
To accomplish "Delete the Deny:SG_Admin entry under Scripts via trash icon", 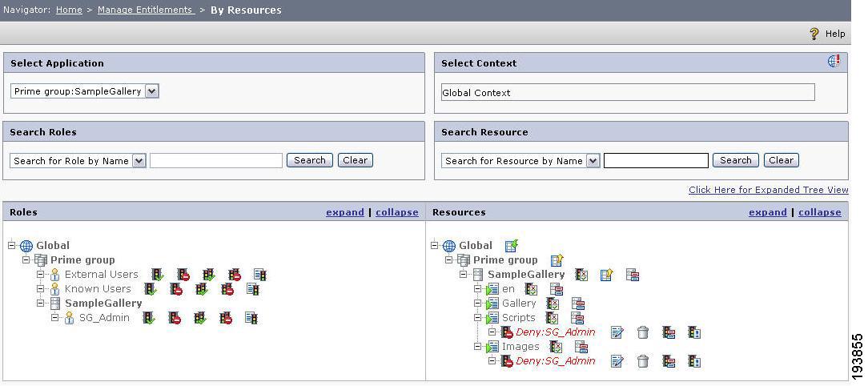I will pos(642,332).
